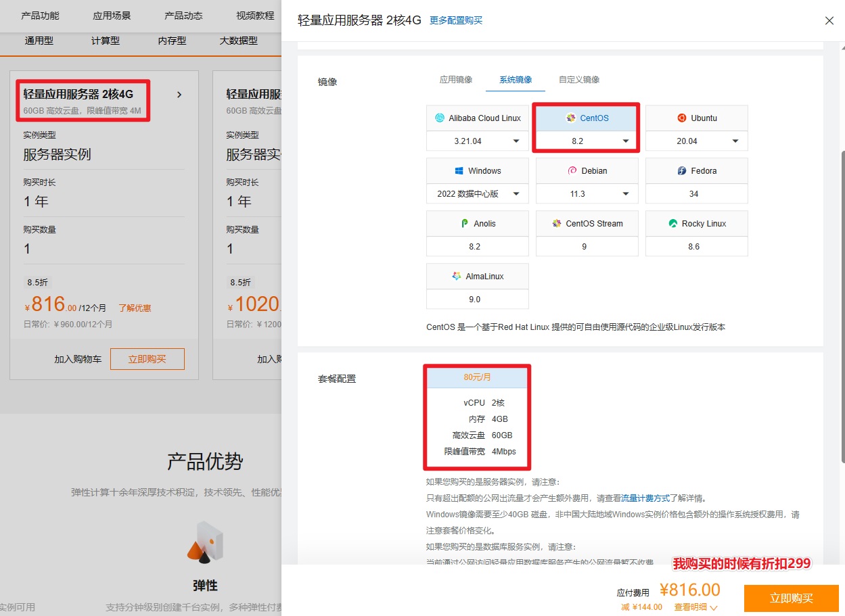This screenshot has width=845, height=616.
Task: Click the CentOS Stream logo icon
Action: [x=556, y=224]
